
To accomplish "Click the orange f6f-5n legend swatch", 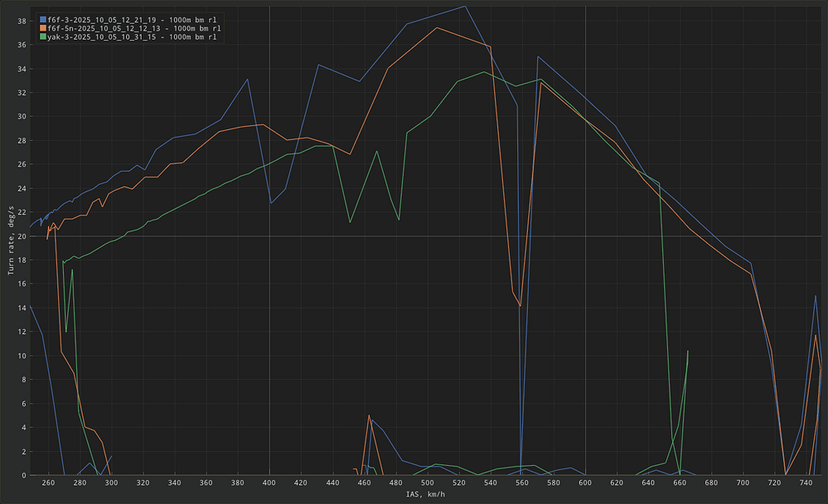I will click(43, 27).
